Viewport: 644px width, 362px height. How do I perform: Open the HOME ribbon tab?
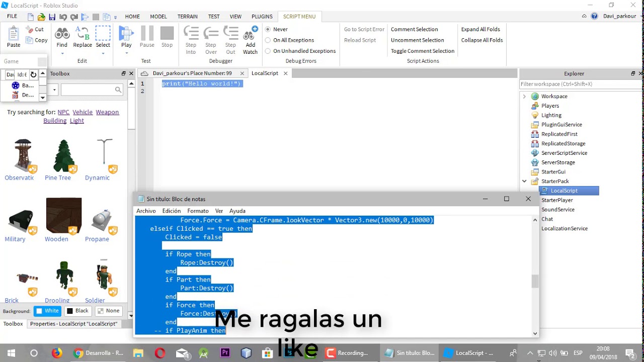132,17
